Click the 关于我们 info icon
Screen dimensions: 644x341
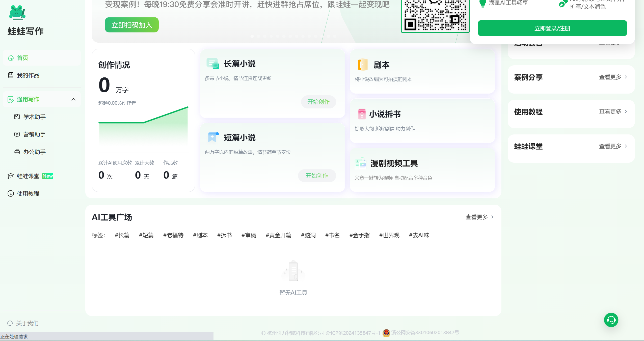(10, 323)
